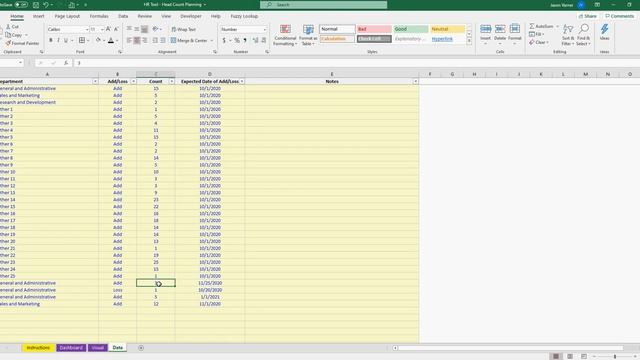
Task: Apply the Borders button
Action: (x=82, y=40)
